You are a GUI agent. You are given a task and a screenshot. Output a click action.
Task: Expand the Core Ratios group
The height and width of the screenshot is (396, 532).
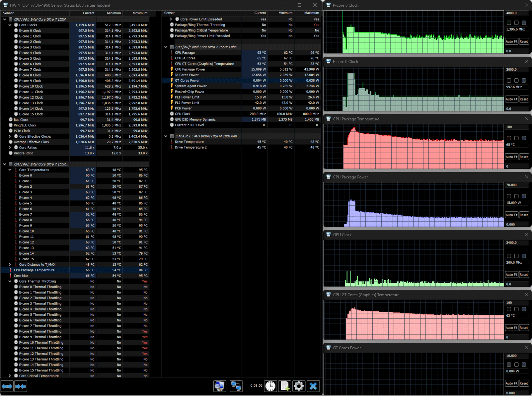pos(10,148)
